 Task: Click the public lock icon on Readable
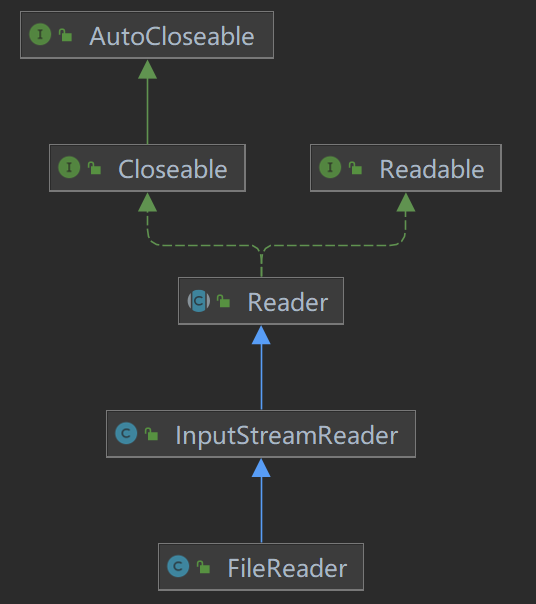[355, 168]
